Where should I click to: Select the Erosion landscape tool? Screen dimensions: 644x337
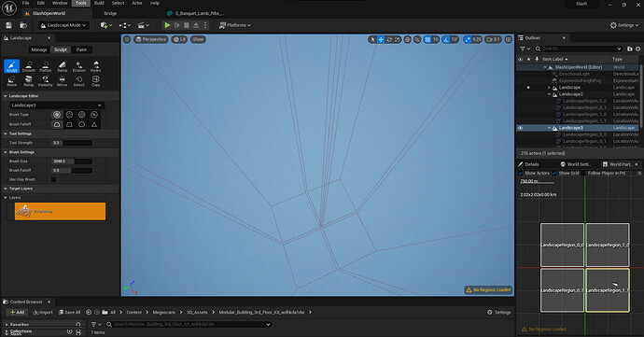(x=78, y=66)
